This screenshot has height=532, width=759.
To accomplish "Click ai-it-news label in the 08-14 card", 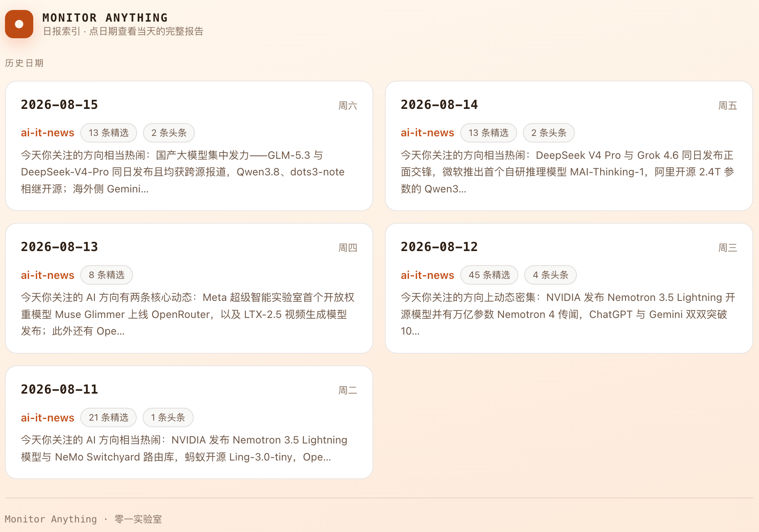I will click(x=427, y=133).
